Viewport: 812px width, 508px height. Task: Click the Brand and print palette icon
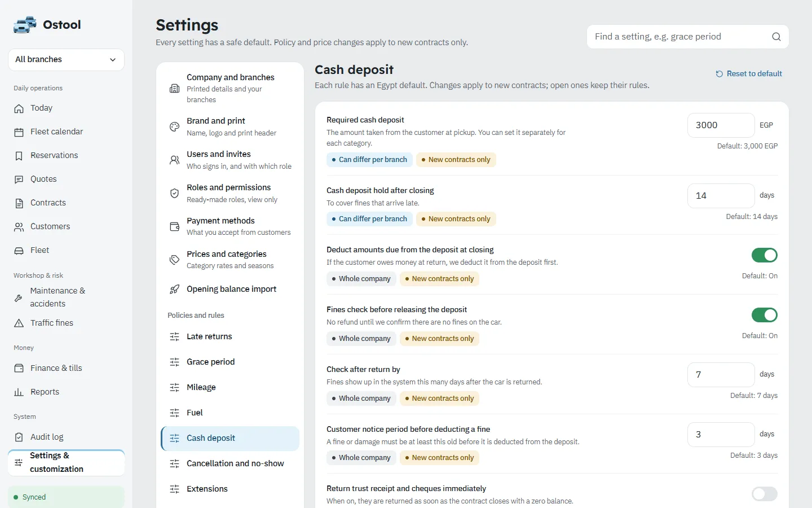[175, 127]
